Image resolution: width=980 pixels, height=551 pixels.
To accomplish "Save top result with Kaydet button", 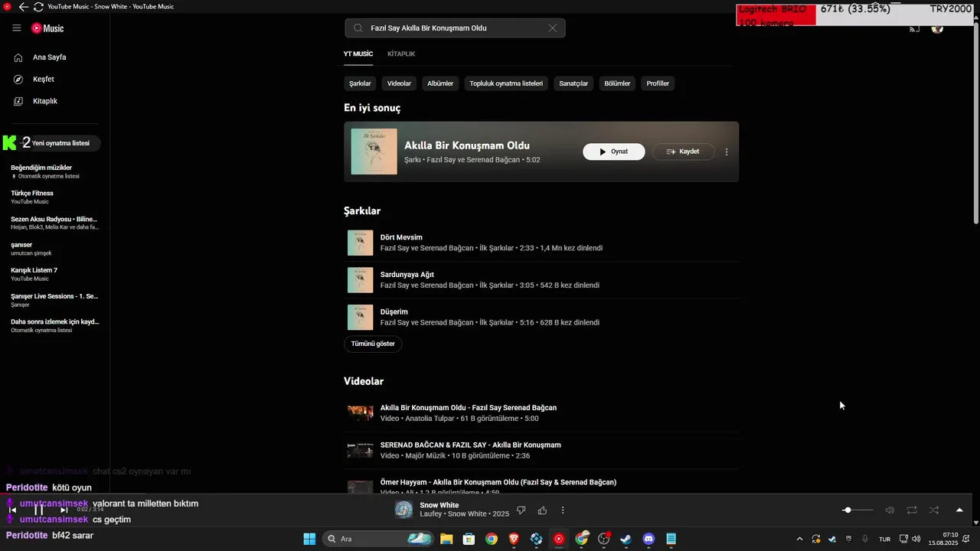I will 683,152.
